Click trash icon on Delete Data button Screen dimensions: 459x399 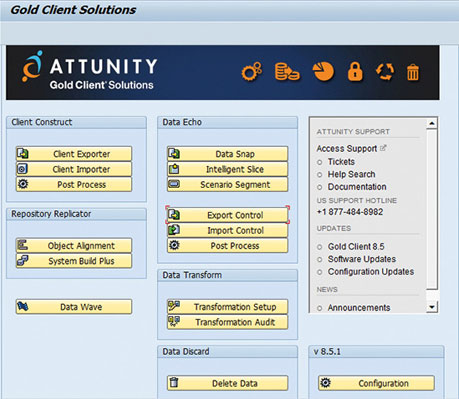[x=173, y=382]
